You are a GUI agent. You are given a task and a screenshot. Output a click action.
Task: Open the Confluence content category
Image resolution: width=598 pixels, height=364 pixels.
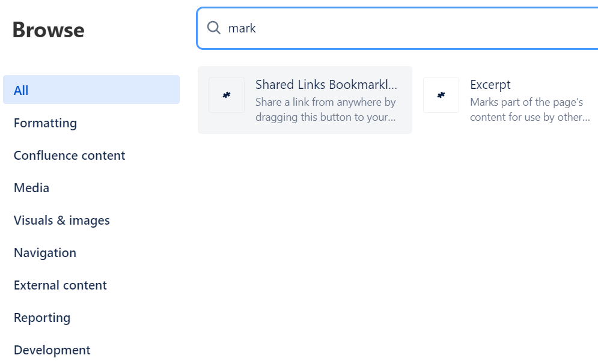tap(70, 155)
